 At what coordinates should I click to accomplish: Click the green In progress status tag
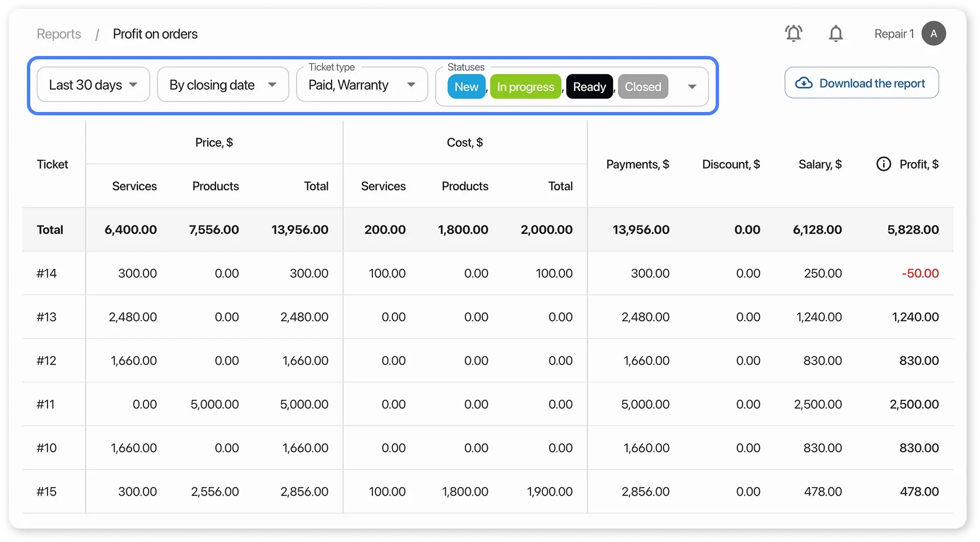point(525,87)
